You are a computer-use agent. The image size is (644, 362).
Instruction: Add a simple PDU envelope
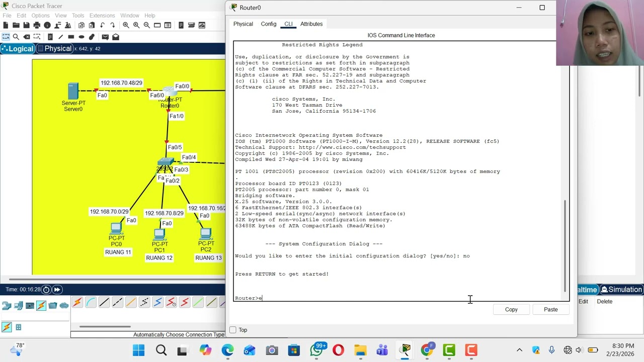click(105, 37)
